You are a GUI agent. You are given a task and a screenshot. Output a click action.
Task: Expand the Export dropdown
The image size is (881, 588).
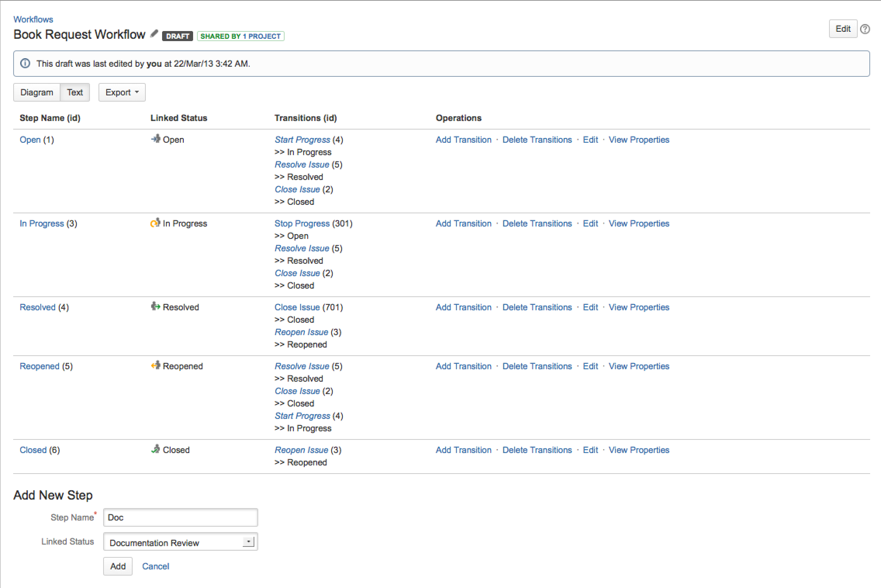pos(122,92)
